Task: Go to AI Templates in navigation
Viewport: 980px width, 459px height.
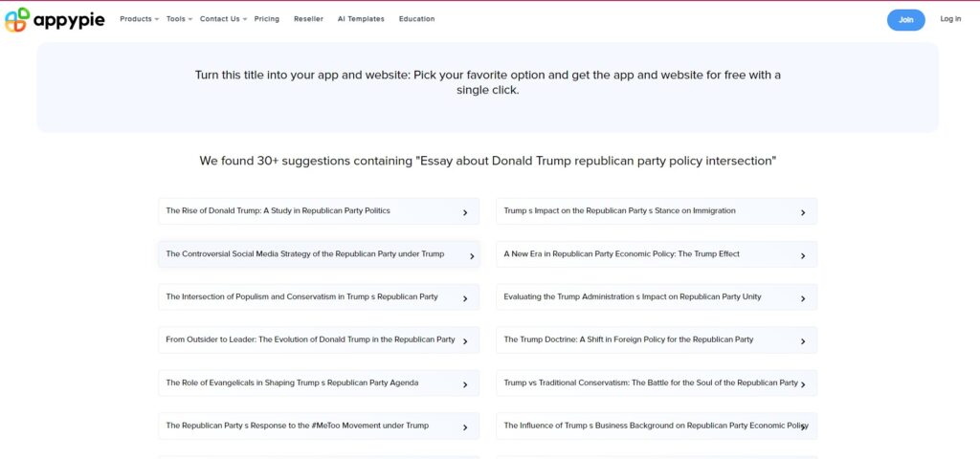Action: point(361,19)
